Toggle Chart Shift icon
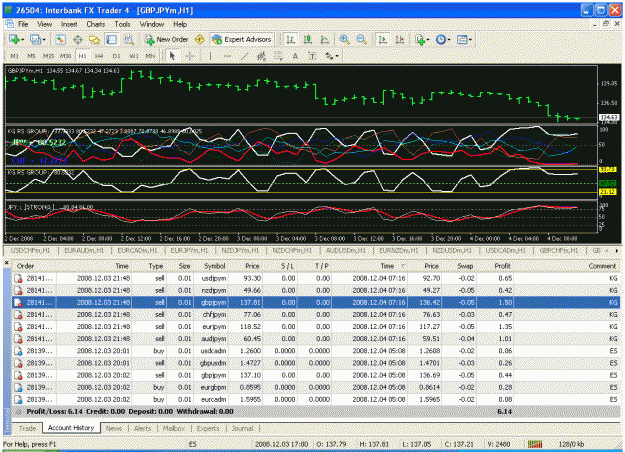This screenshot has width=625, height=452. 399,39
